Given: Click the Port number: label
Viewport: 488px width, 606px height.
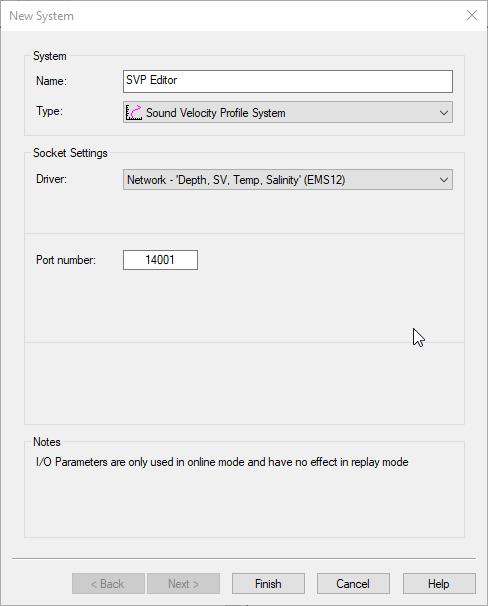Looking at the screenshot, I should tap(66, 260).
